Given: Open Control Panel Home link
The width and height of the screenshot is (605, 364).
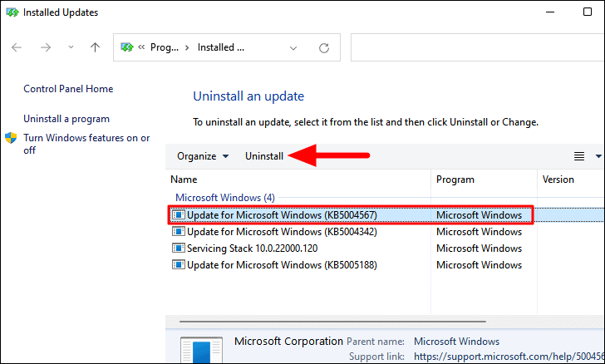Looking at the screenshot, I should pos(68,89).
